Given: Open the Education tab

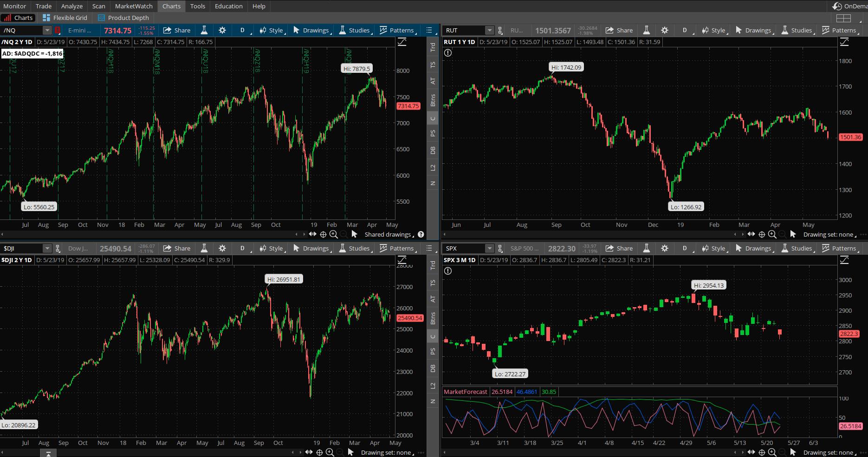Looking at the screenshot, I should (228, 6).
